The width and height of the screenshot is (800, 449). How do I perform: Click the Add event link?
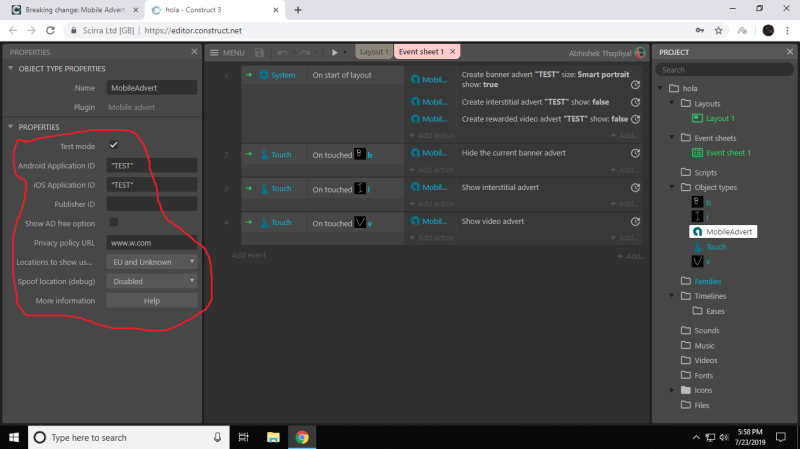(x=248, y=255)
